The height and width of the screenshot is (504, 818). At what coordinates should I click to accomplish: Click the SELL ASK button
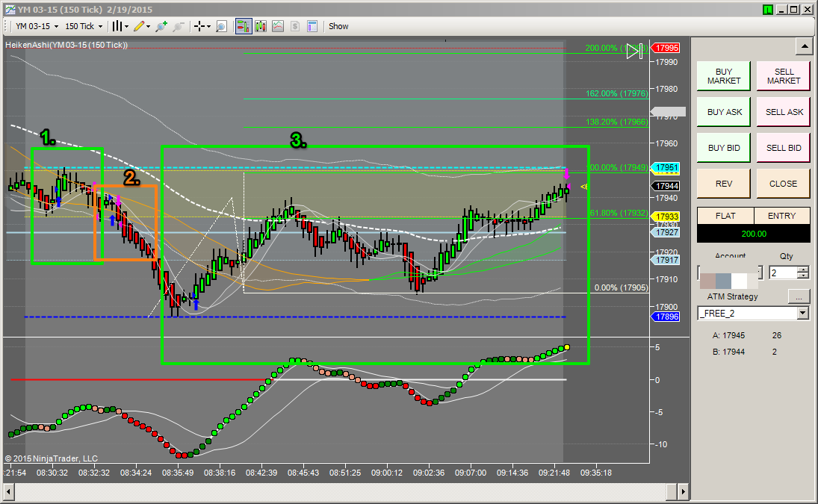coord(784,112)
